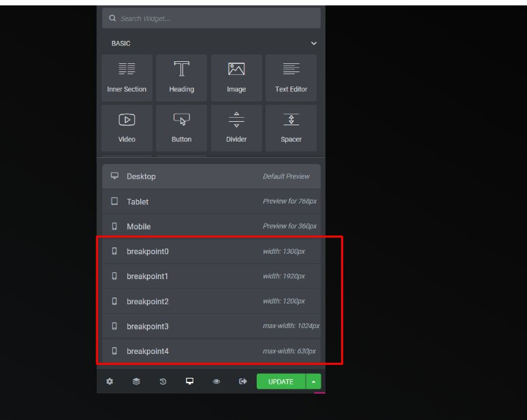This screenshot has width=527, height=420.
Task: Switch to breakpoint4 preview
Action: click(x=211, y=351)
